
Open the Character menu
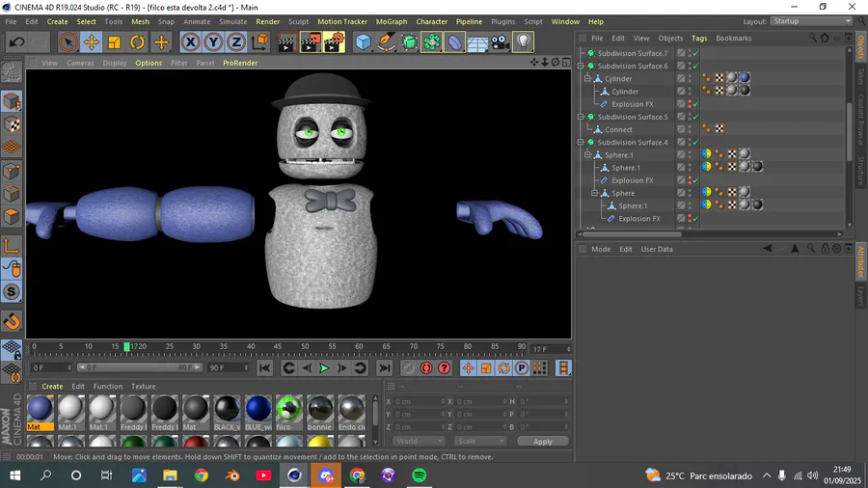pyautogui.click(x=432, y=21)
